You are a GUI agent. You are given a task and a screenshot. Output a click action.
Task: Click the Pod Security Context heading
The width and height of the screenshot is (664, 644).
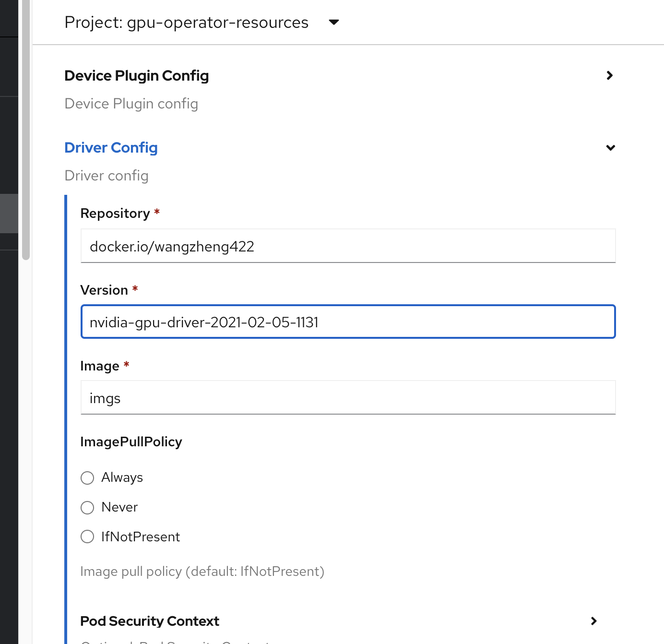pos(150,621)
